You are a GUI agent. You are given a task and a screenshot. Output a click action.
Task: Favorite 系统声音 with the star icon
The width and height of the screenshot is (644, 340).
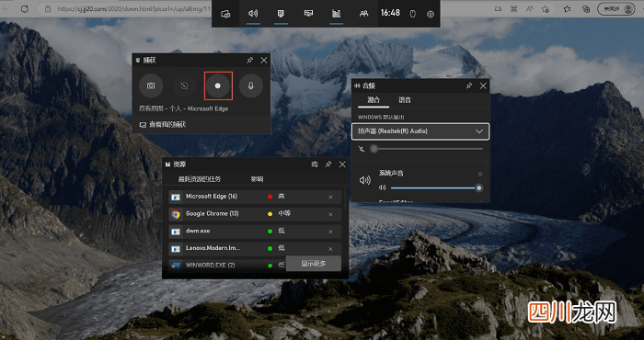[479, 174]
